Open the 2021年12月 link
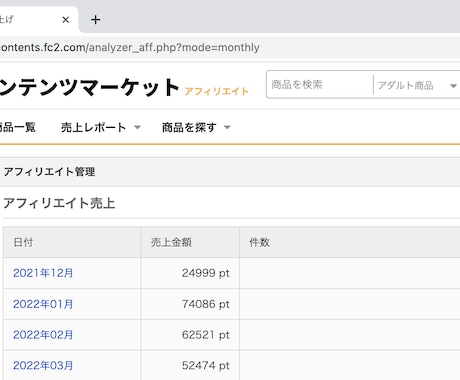 [43, 273]
